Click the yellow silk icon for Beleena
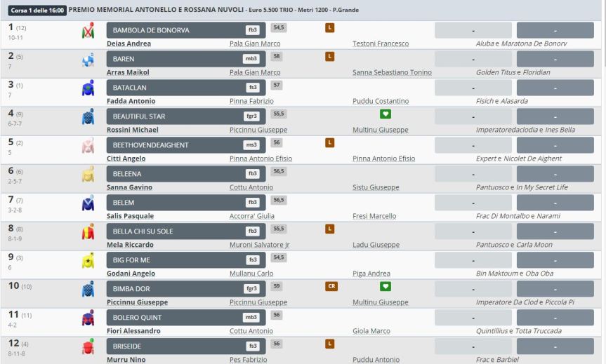Image resolution: width=606 pixels, height=364 pixels. (x=88, y=175)
